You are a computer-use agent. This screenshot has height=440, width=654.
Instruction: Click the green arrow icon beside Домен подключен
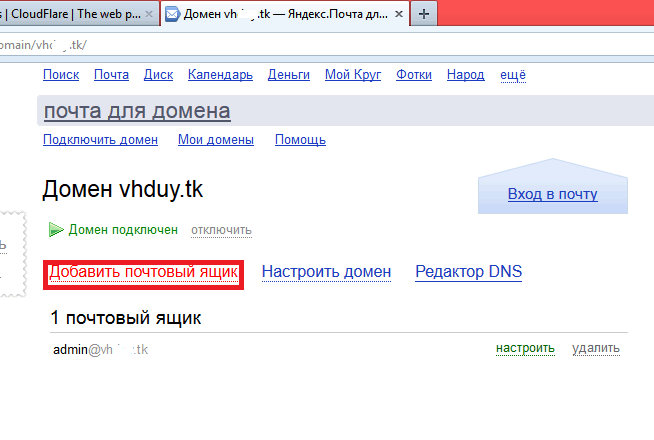pyautogui.click(x=56, y=230)
